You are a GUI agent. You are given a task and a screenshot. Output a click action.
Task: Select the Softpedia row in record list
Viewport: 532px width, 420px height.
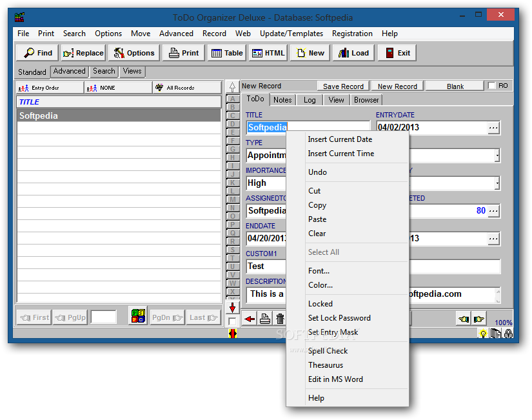pyautogui.click(x=119, y=115)
